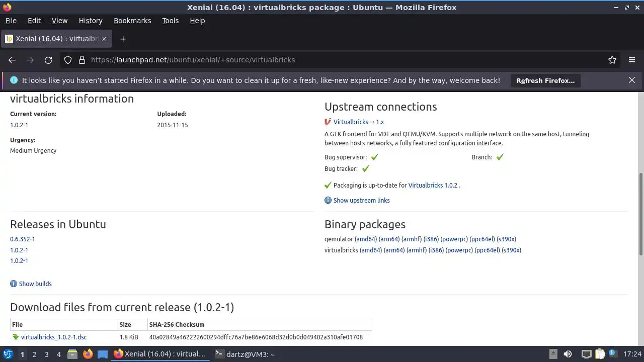Open the Firefox hamburger application menu
644x362 pixels.
(632, 60)
